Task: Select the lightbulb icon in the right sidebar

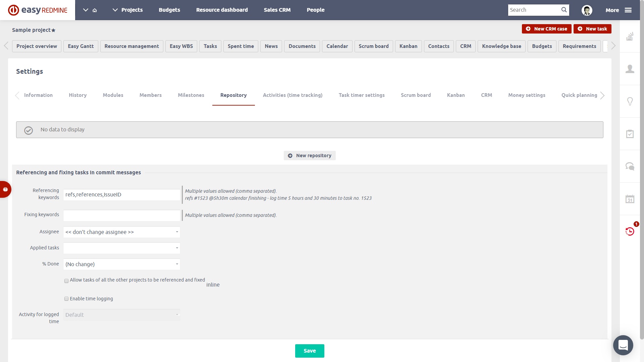Action: (x=630, y=101)
